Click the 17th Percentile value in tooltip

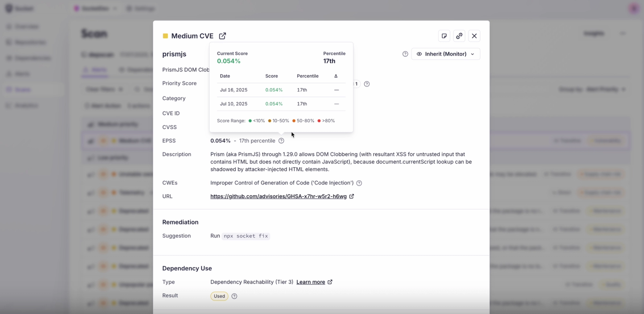tap(329, 61)
